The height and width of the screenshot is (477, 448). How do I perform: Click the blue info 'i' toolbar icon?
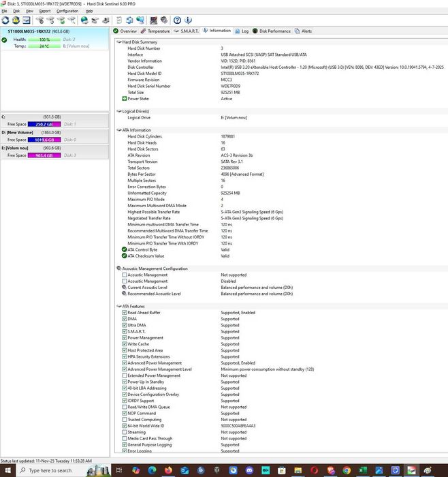coord(188,20)
